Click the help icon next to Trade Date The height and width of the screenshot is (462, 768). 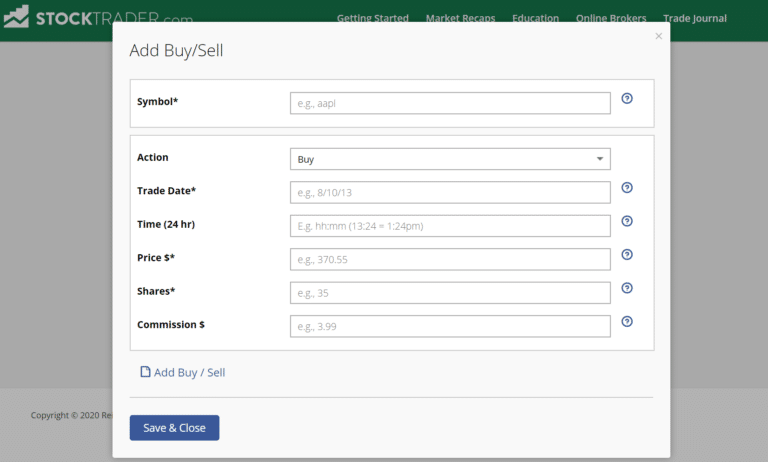(627, 188)
